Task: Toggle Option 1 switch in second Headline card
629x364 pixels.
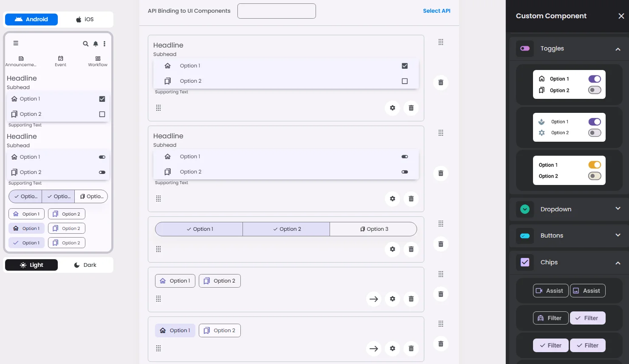Action: coord(405,157)
